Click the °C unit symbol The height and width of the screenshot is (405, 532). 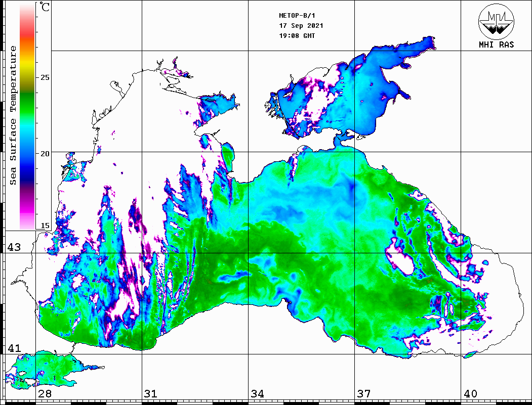[45, 7]
